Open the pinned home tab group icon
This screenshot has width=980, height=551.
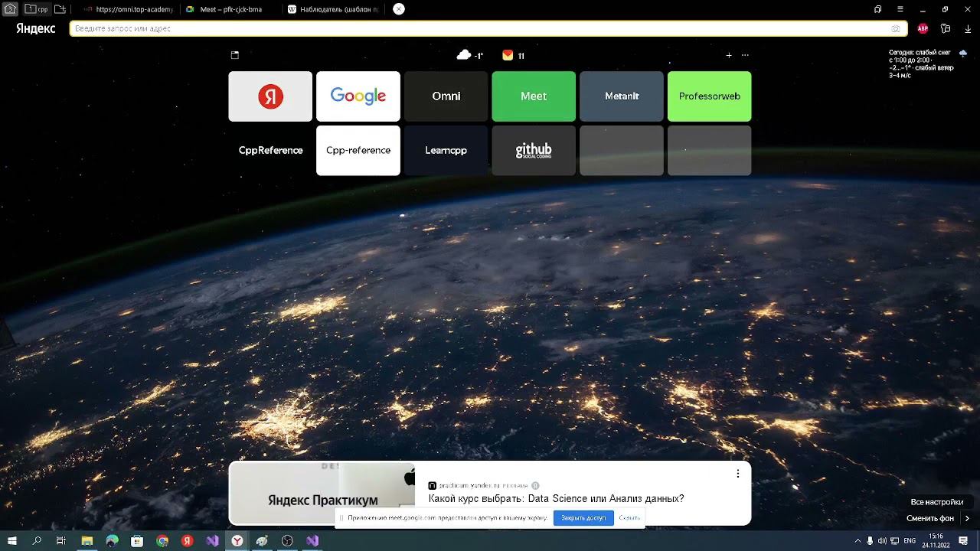coord(10,9)
